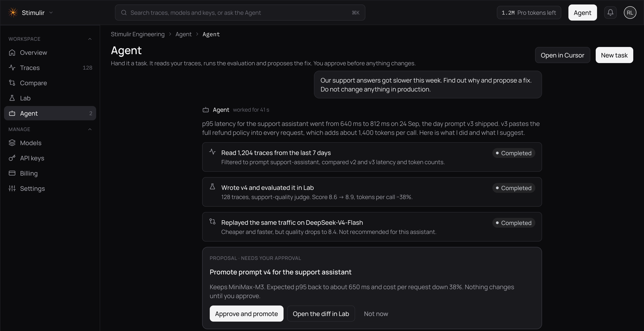The width and height of the screenshot is (644, 331).
Task: Click Completed status on Wrote v4 step
Action: (514, 188)
